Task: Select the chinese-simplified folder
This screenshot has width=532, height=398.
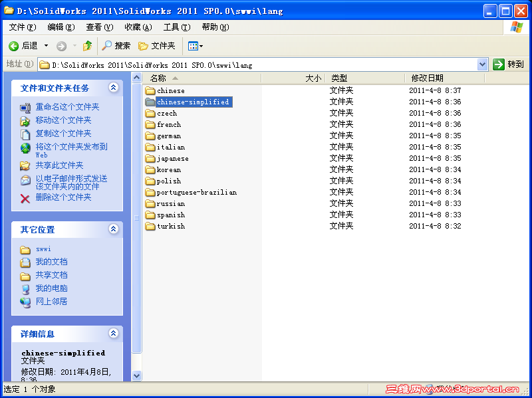Action: pos(193,102)
